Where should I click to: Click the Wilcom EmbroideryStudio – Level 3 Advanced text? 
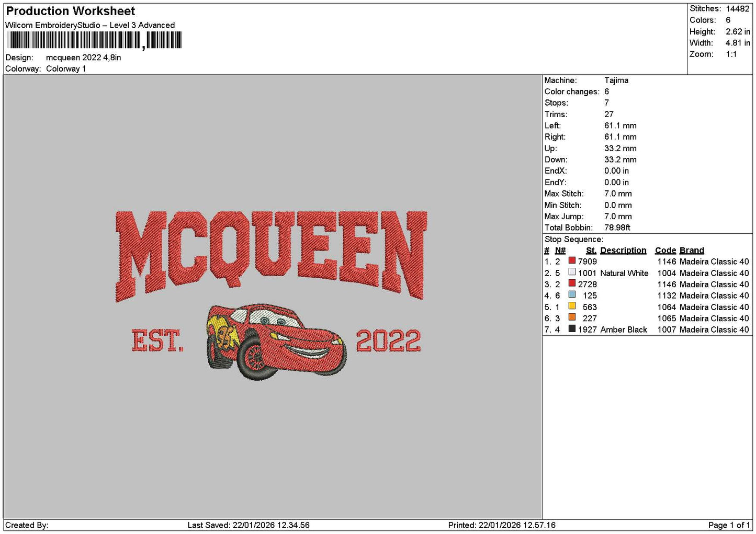coord(90,25)
